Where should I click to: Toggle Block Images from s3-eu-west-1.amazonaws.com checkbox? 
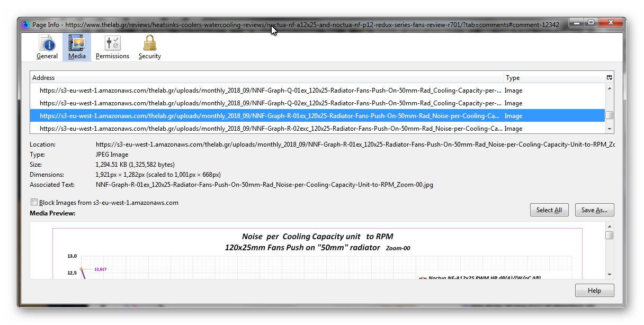click(34, 202)
